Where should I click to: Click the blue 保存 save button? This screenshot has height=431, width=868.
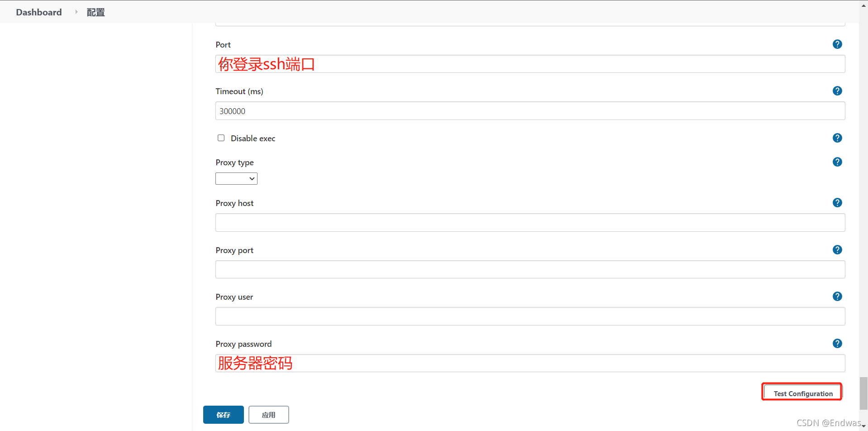coord(224,415)
